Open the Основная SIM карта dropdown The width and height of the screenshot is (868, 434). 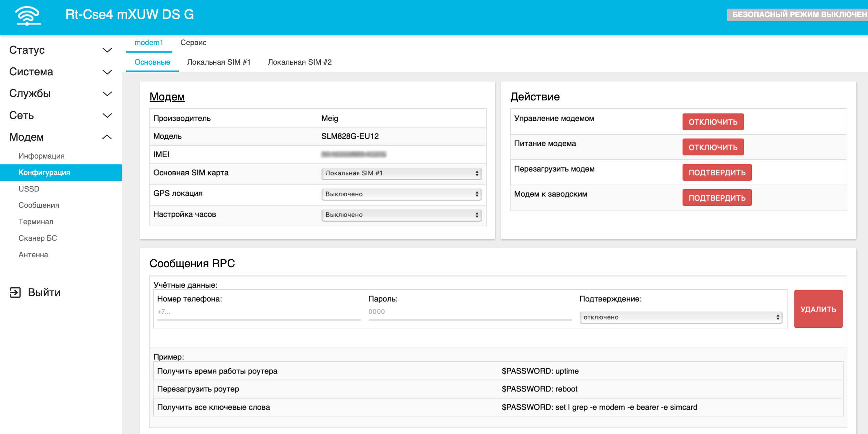click(401, 173)
